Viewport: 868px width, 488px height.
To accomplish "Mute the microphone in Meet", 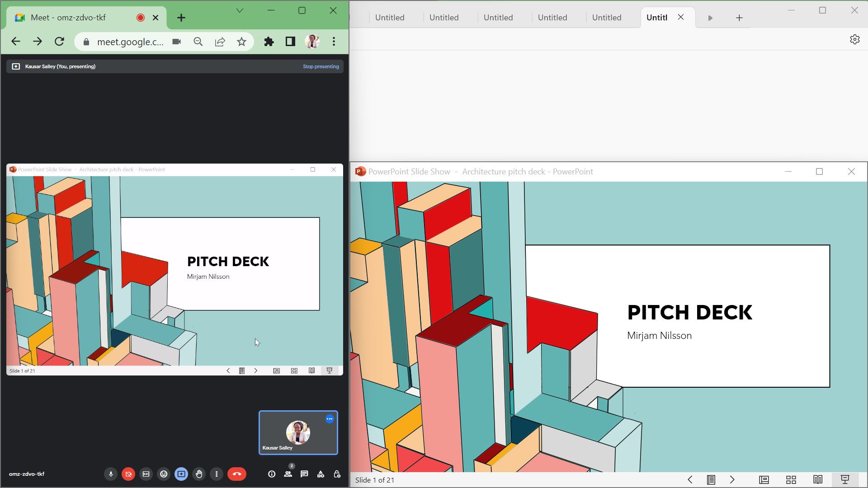I will (110, 474).
